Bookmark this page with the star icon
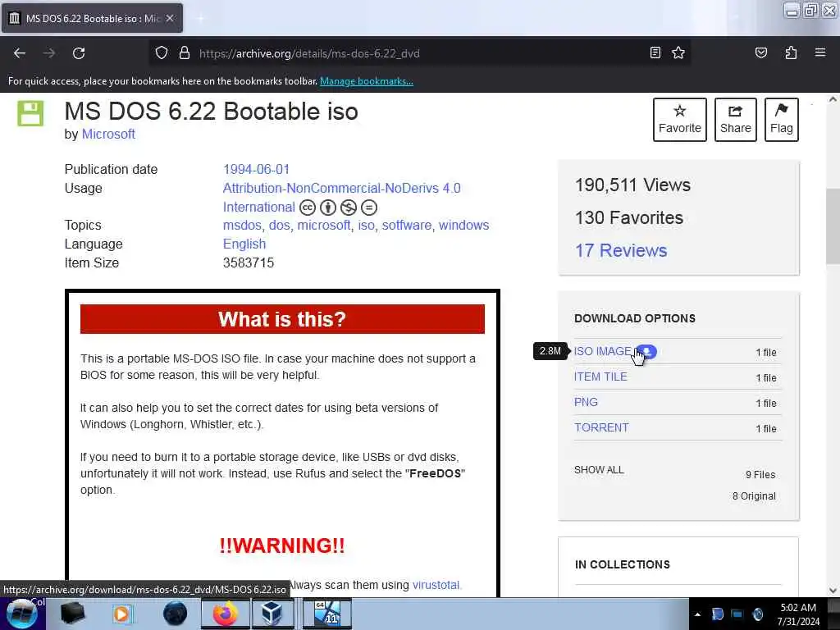The image size is (840, 630). coord(678,52)
